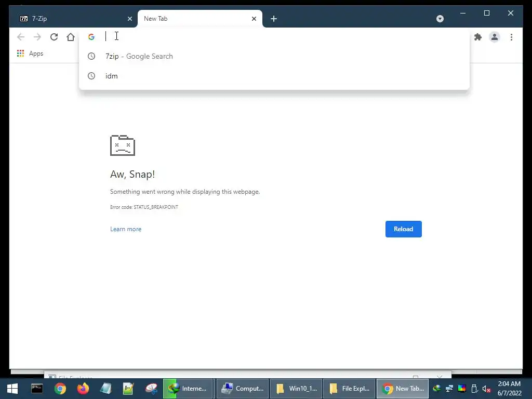Image resolution: width=532 pixels, height=399 pixels.
Task: Launch Firefox from the taskbar
Action: pyautogui.click(x=83, y=389)
